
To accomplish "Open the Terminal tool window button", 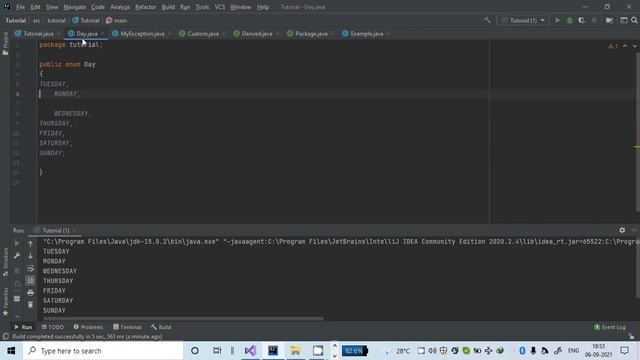I will coord(127,327).
